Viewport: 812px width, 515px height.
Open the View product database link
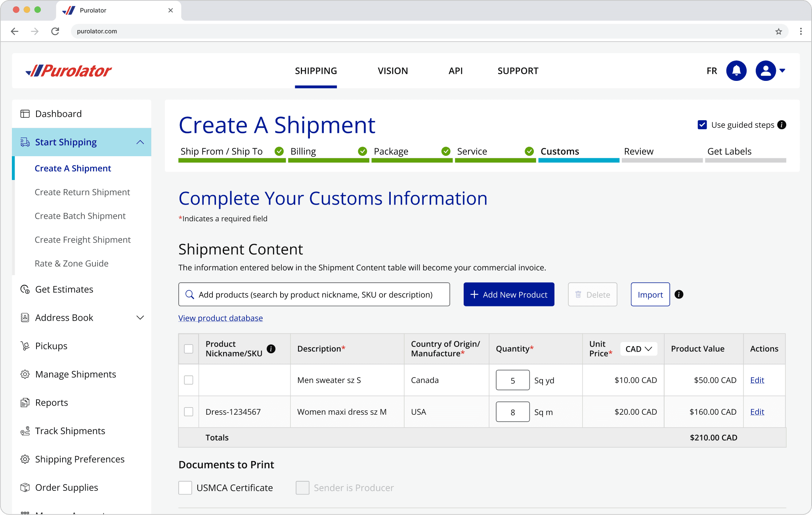tap(220, 318)
